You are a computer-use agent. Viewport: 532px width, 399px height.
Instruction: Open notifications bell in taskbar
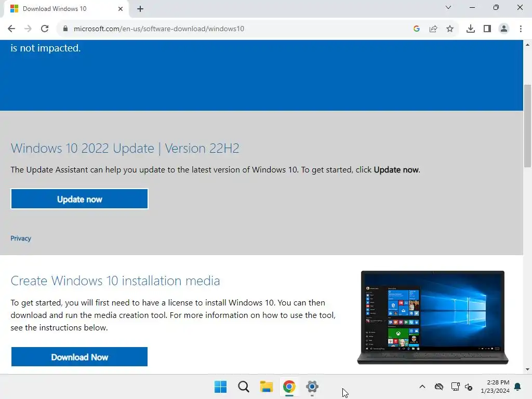tap(518, 387)
